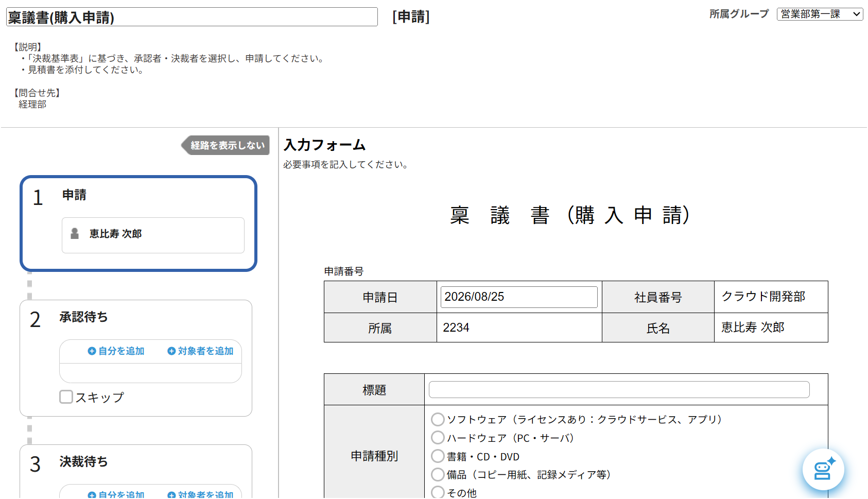The height and width of the screenshot is (499, 868).
Task: Add yourself in 決裁待ち step
Action: 116,494
